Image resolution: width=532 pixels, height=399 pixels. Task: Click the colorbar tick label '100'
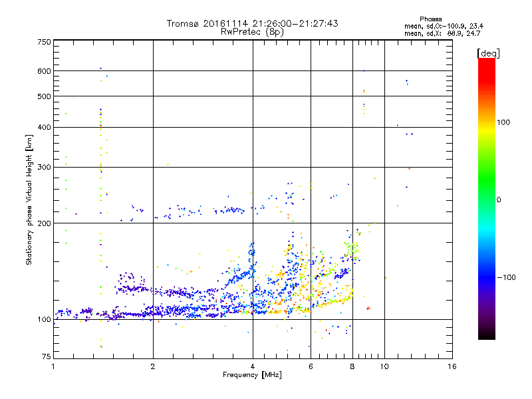point(503,122)
